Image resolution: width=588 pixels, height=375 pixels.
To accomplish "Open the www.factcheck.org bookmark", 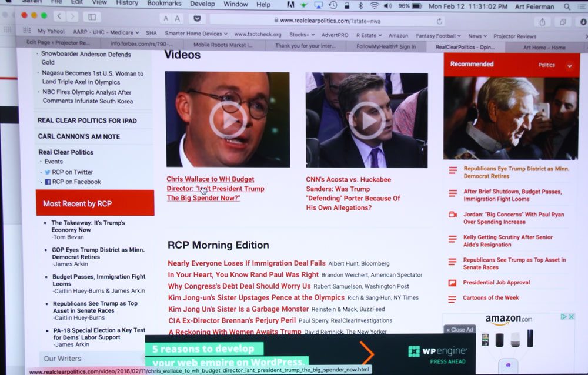I will coord(258,34).
